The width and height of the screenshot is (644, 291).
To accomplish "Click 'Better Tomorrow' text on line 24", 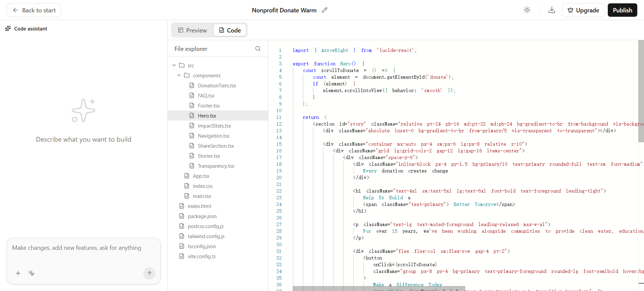I will (x=475, y=204).
